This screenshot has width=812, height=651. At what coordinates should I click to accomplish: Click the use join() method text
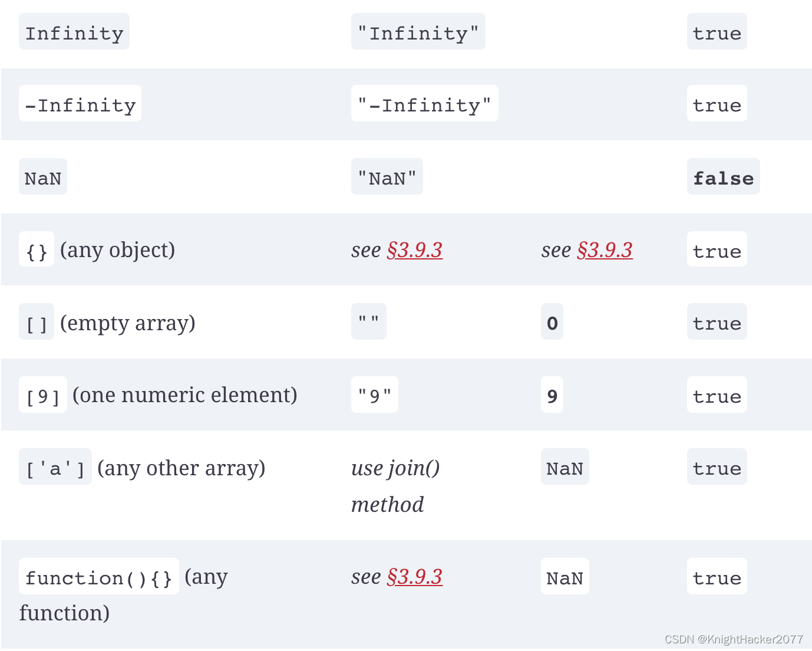(x=395, y=486)
